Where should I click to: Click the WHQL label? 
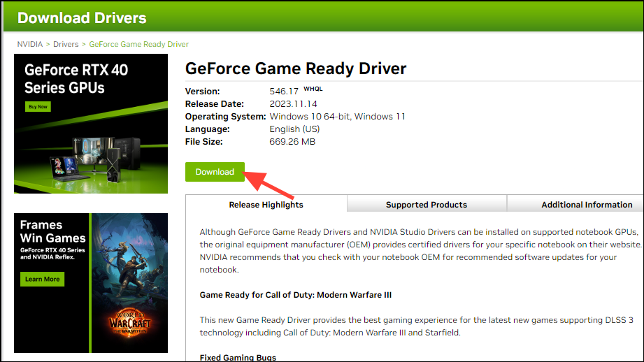pyautogui.click(x=313, y=89)
